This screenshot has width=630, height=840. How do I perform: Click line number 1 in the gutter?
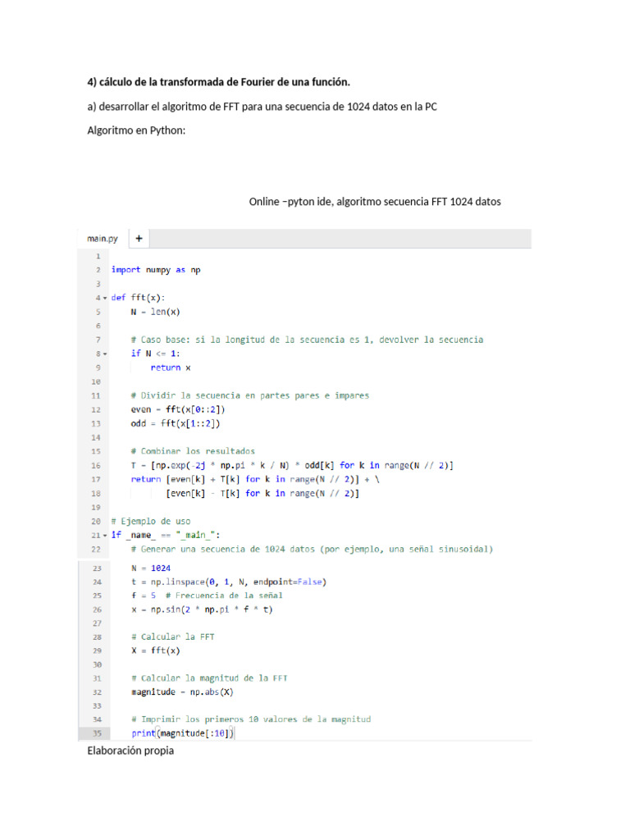[98, 256]
